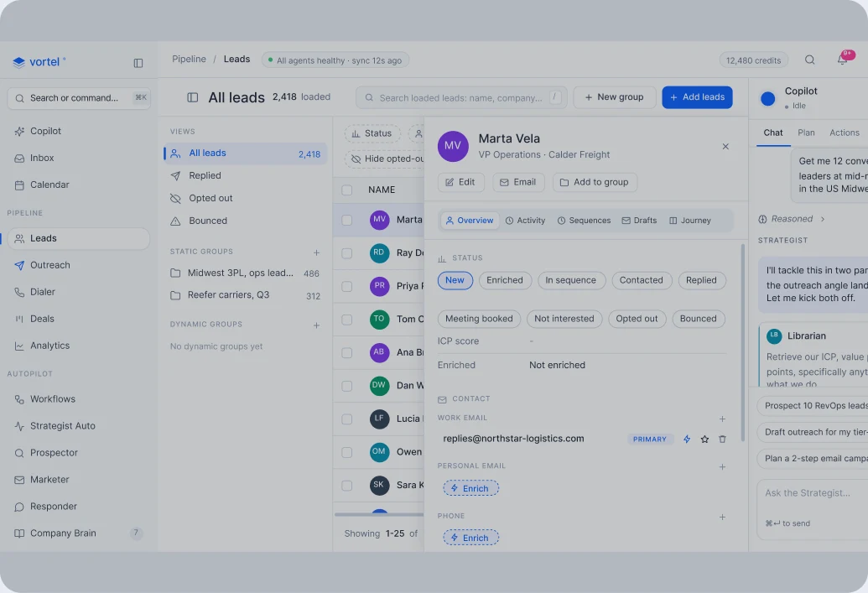The width and height of the screenshot is (868, 593).
Task: Open Inbox in sidebar
Action: coord(79,158)
